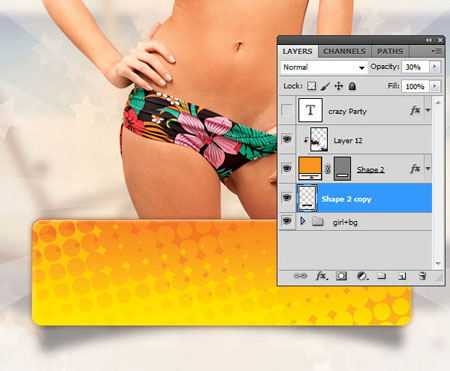The height and width of the screenshot is (371, 450).
Task: Hide the Layer 12 layer
Action: coord(287,139)
